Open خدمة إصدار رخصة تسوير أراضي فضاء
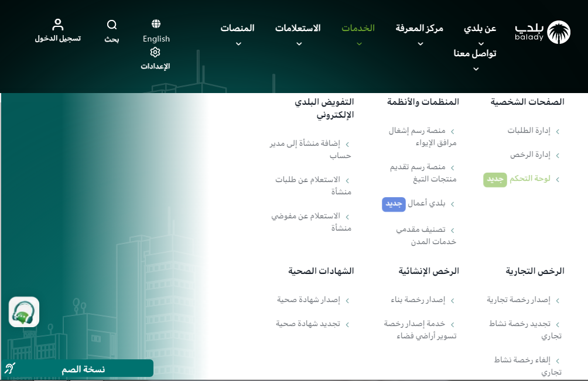The width and height of the screenshot is (588, 381). [x=420, y=329]
